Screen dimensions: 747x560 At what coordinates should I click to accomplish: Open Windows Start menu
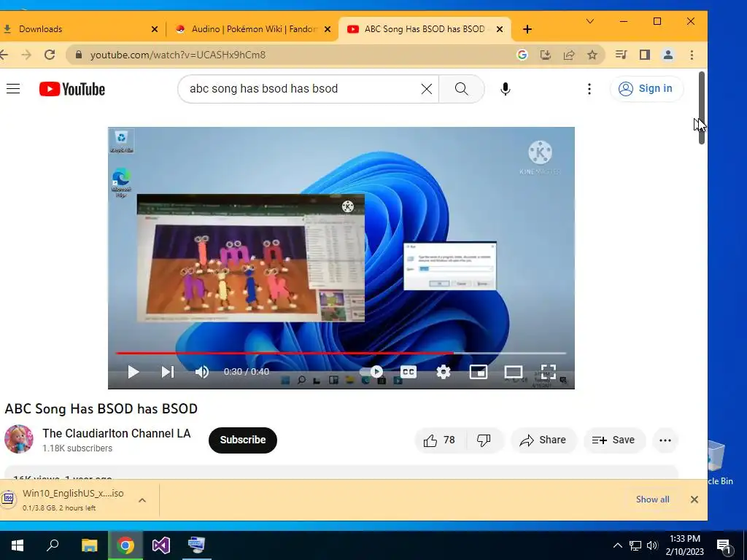18,545
